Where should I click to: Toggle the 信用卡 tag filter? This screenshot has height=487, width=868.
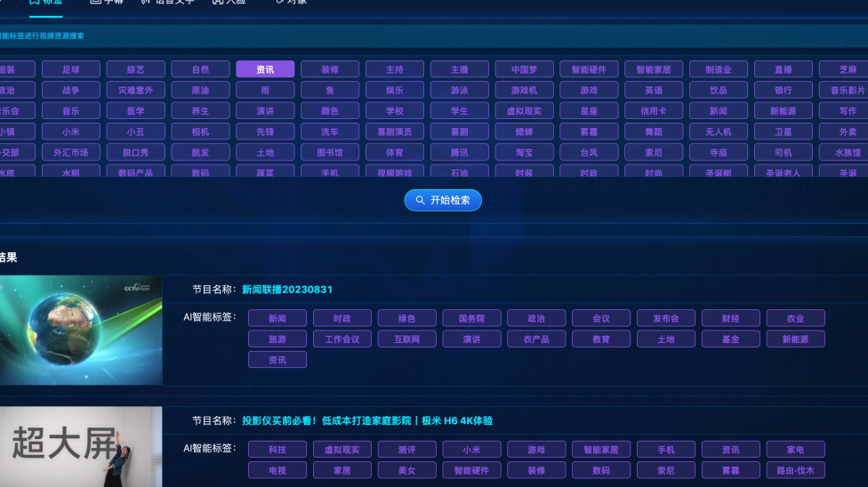(x=654, y=111)
